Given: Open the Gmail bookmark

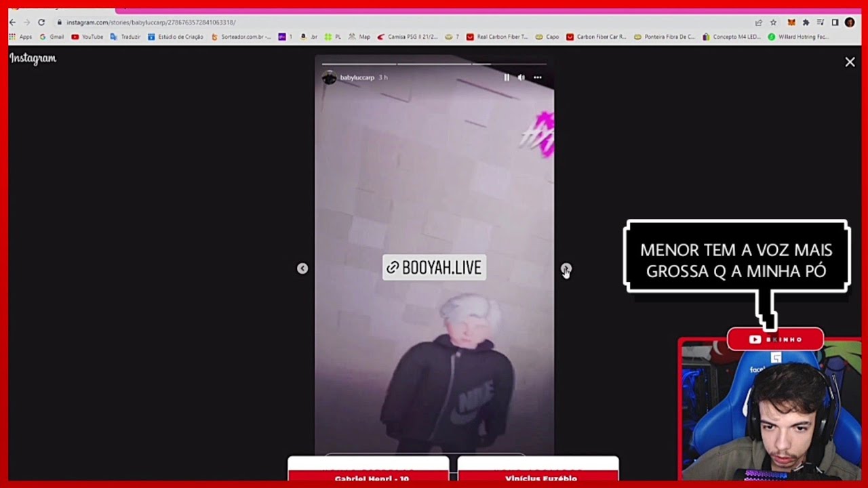Looking at the screenshot, I should click(52, 37).
